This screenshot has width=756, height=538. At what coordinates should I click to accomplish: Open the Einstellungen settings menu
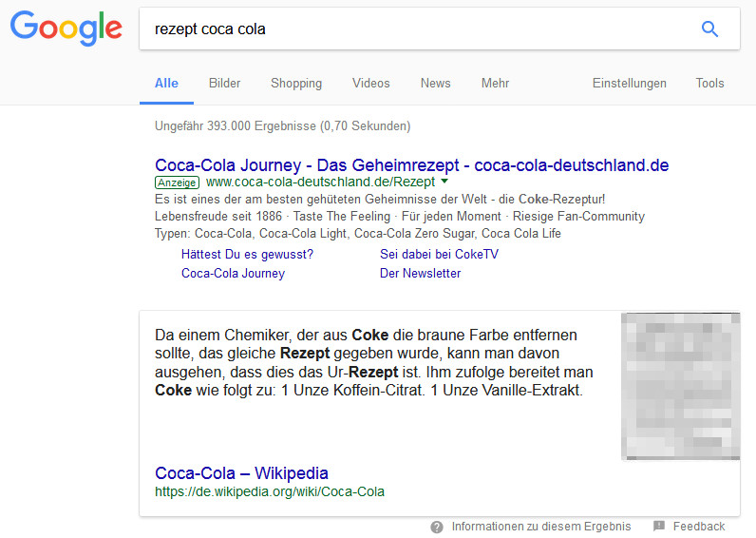[629, 84]
